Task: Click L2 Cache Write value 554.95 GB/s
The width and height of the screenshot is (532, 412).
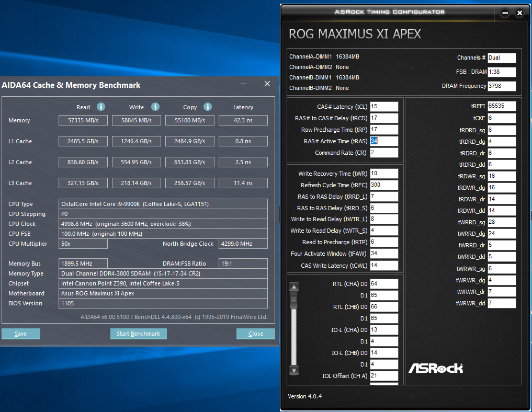Action: point(137,162)
